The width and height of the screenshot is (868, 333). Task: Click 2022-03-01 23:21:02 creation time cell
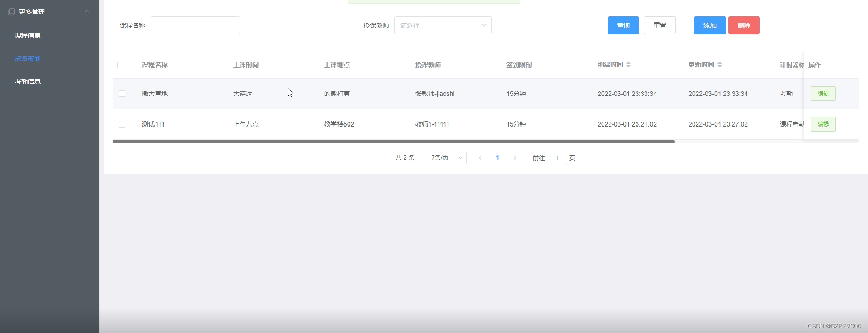pos(627,124)
